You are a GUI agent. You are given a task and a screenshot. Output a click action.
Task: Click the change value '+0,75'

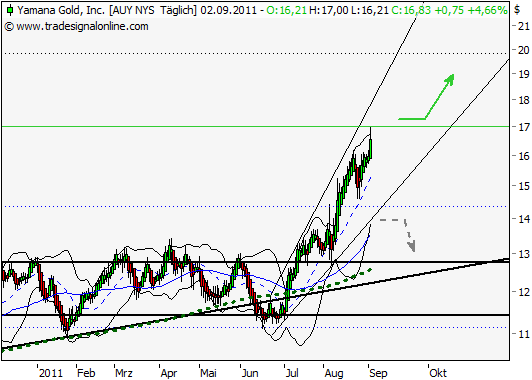pos(449,11)
